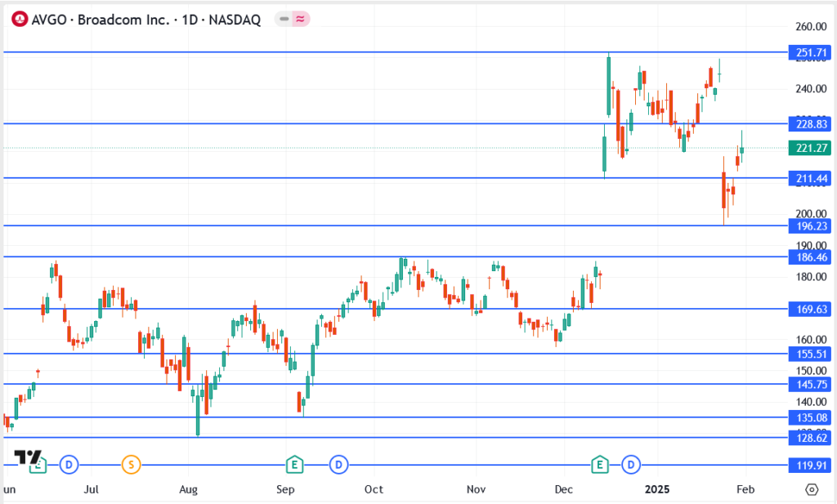Click the 186.46 resistance level label
837x504 pixels.
click(808, 257)
